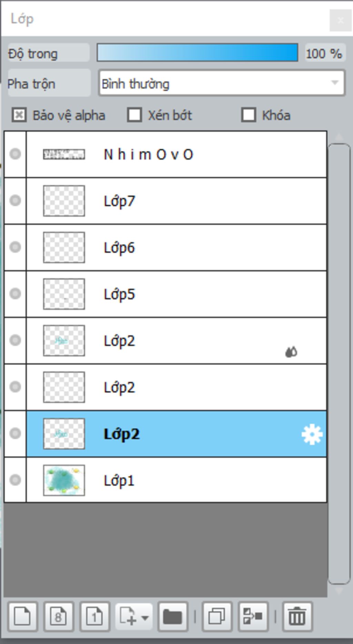Select the Lớp5 layer
353x644 pixels.
[x=176, y=294]
